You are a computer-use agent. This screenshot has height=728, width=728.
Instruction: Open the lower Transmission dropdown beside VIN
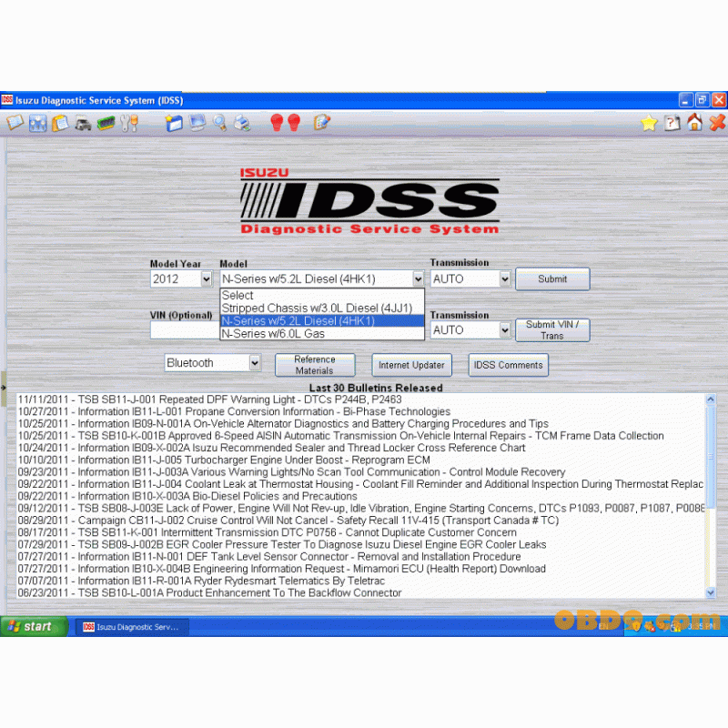pos(505,330)
